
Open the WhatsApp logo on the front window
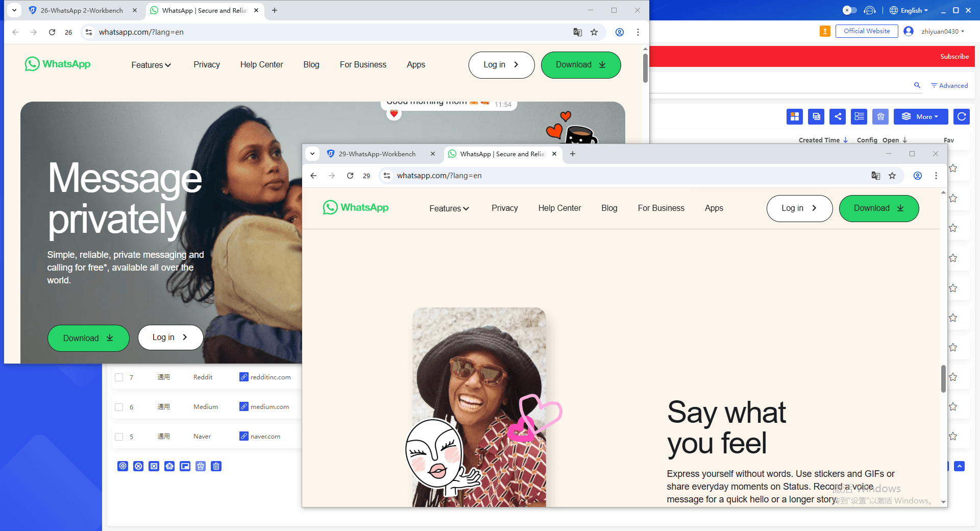point(356,208)
